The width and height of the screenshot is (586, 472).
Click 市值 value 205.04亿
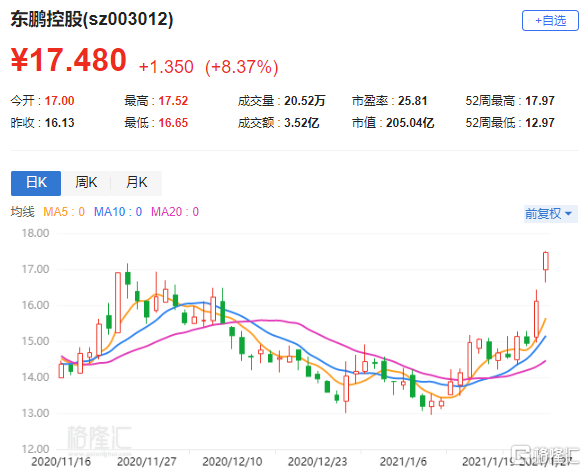pyautogui.click(x=410, y=123)
